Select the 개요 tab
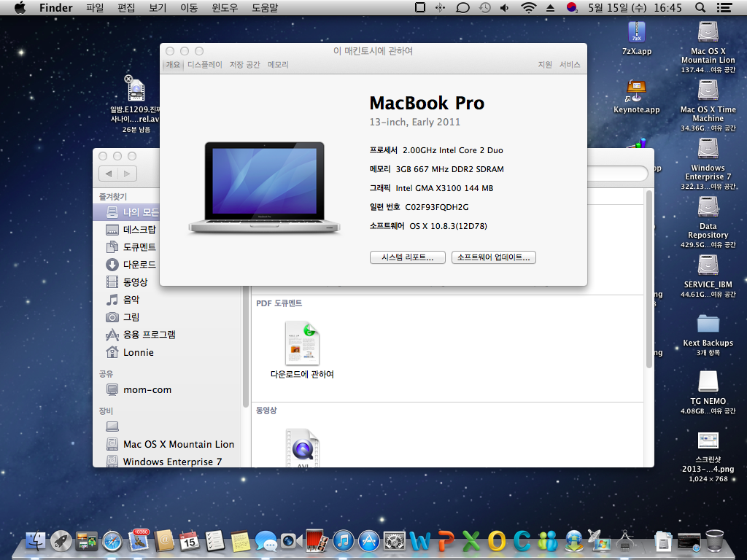 click(x=173, y=65)
